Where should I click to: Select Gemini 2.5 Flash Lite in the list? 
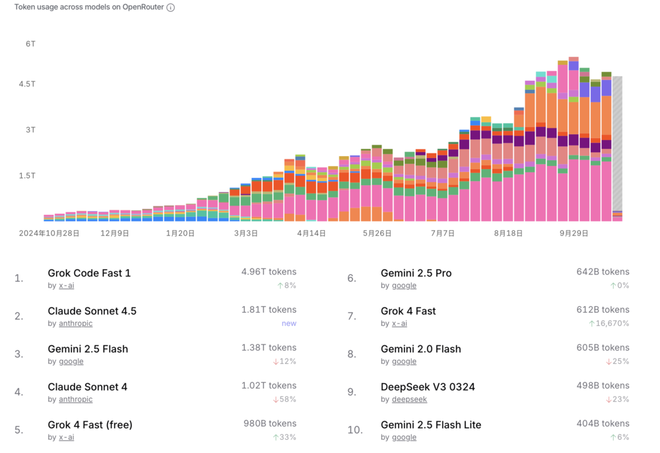[430, 425]
